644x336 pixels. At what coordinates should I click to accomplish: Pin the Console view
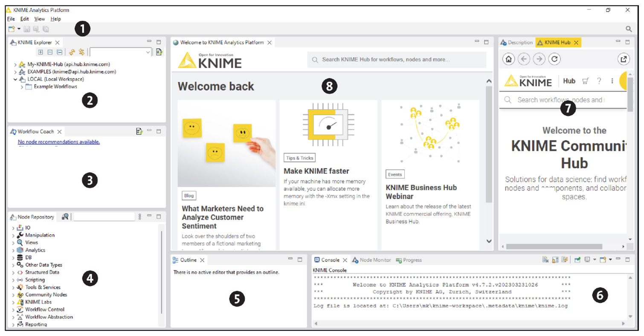click(x=577, y=259)
